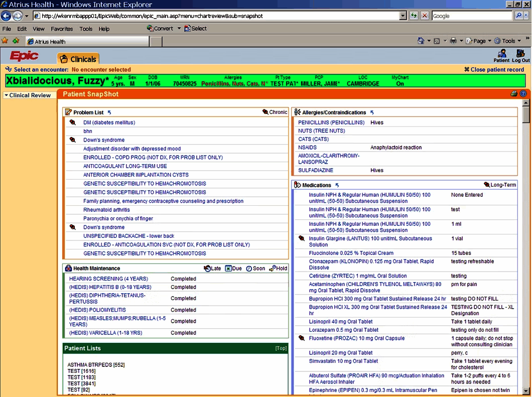Click the Stop loading red X icon
532x397 pixels.
425,16
